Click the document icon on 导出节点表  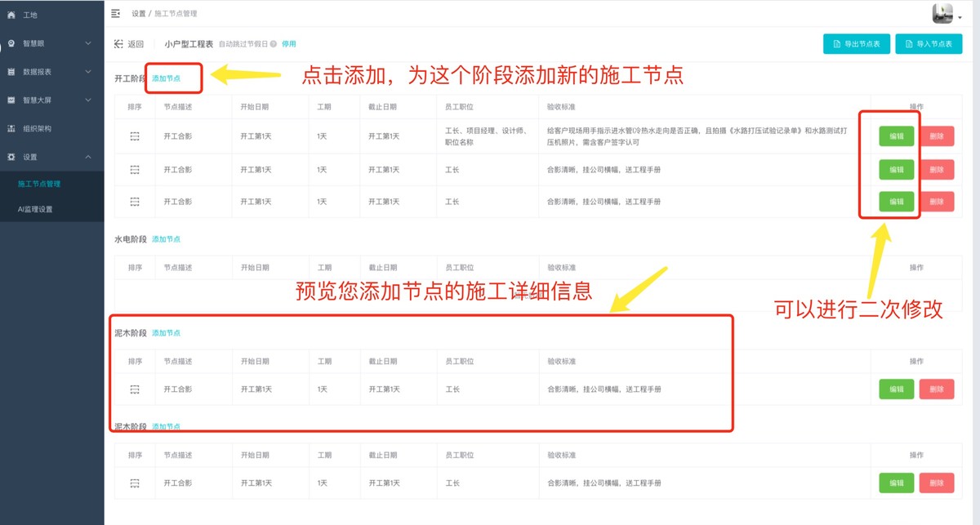click(835, 44)
